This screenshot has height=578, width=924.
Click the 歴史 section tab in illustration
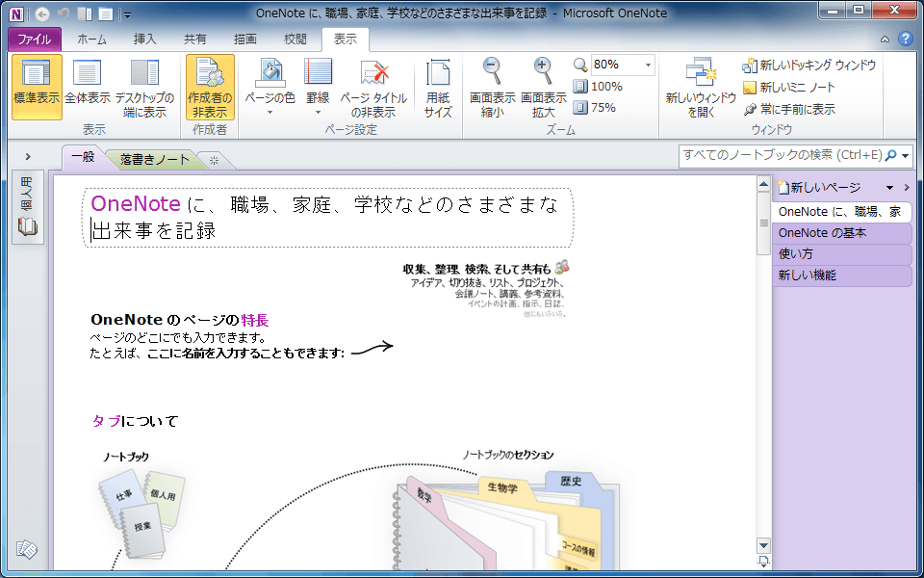click(x=571, y=482)
